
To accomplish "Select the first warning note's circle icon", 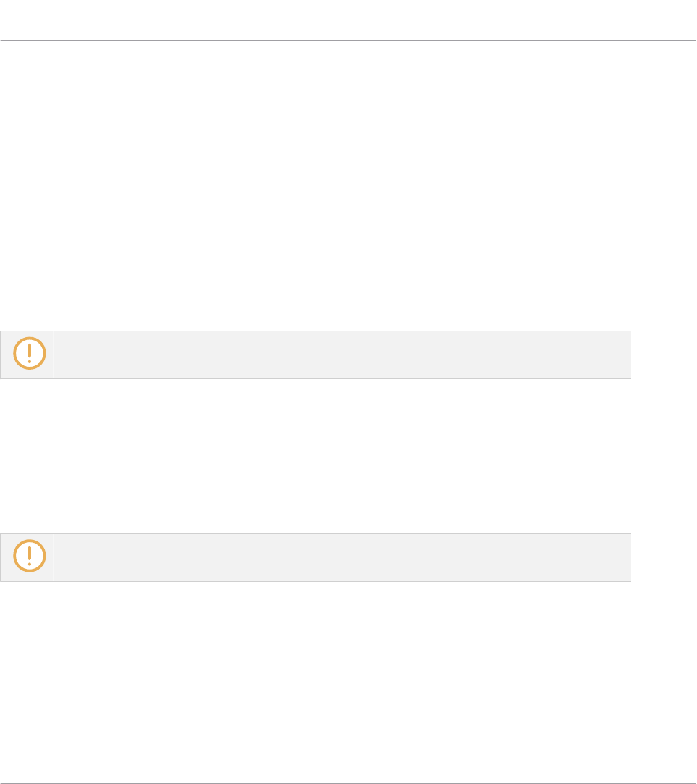I will click(30, 353).
